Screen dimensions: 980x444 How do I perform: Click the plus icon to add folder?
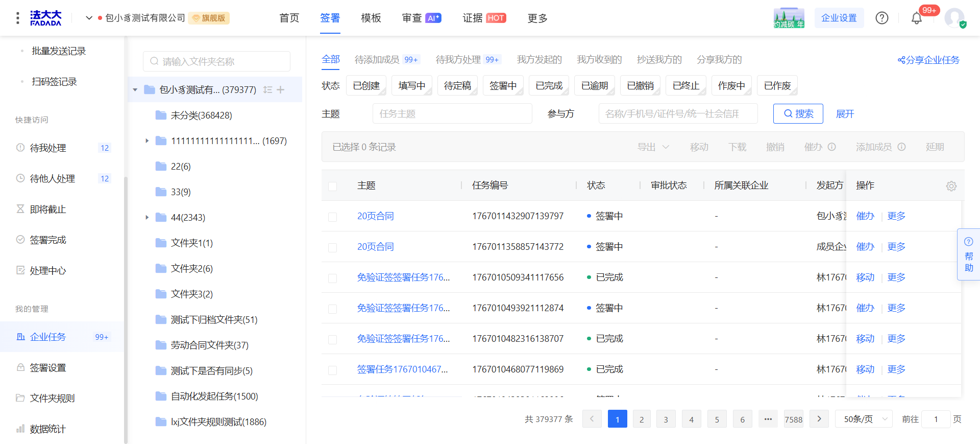coord(281,90)
